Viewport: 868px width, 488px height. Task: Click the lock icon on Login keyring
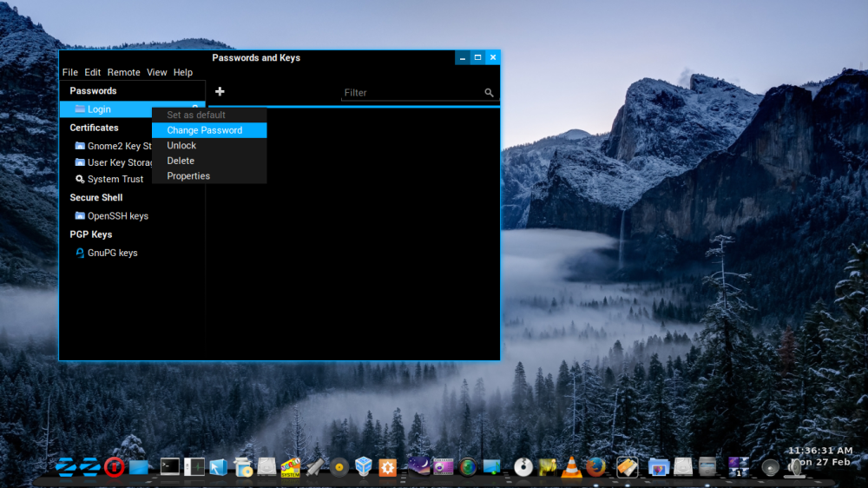coord(195,108)
